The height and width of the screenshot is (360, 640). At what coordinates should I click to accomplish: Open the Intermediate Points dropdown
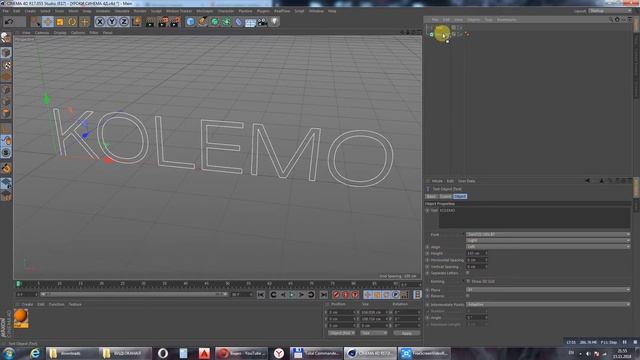click(548, 304)
